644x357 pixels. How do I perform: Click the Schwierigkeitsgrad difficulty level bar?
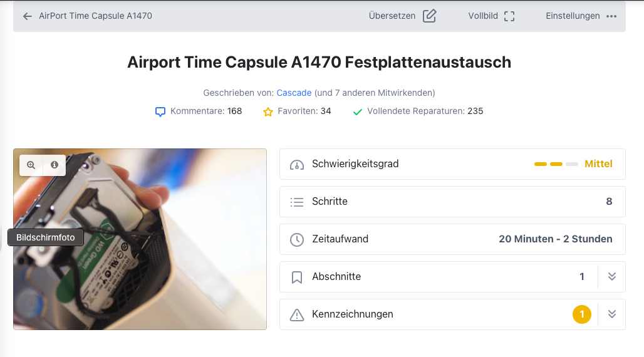tap(556, 164)
